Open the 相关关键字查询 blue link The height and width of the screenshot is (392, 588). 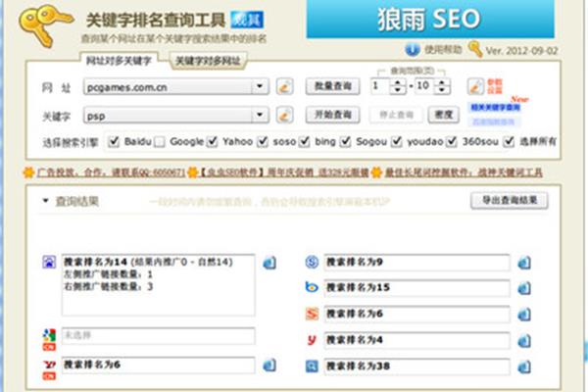click(x=495, y=108)
